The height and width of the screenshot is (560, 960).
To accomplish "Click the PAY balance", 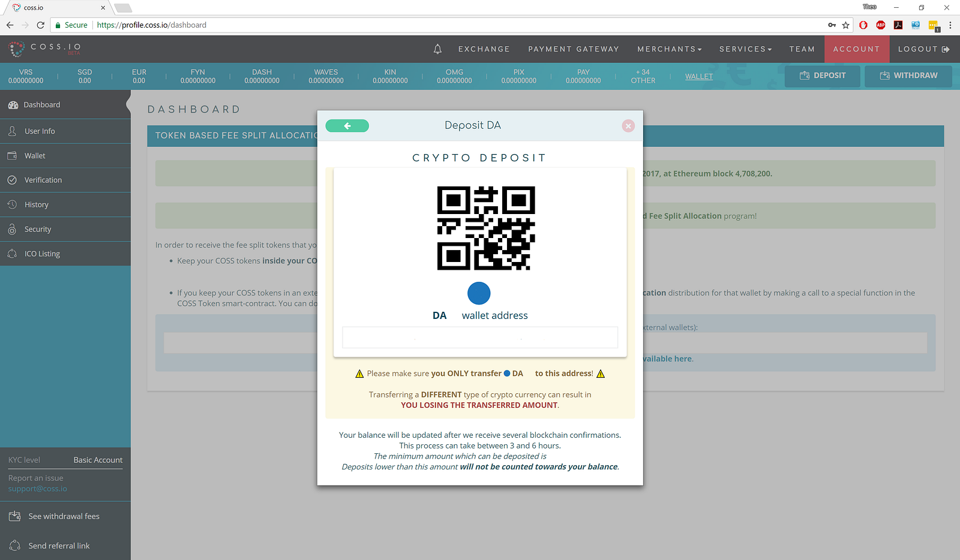I will click(583, 76).
